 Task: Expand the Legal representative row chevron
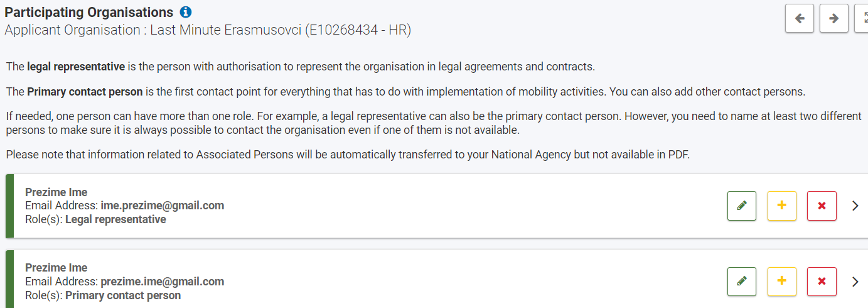855,206
